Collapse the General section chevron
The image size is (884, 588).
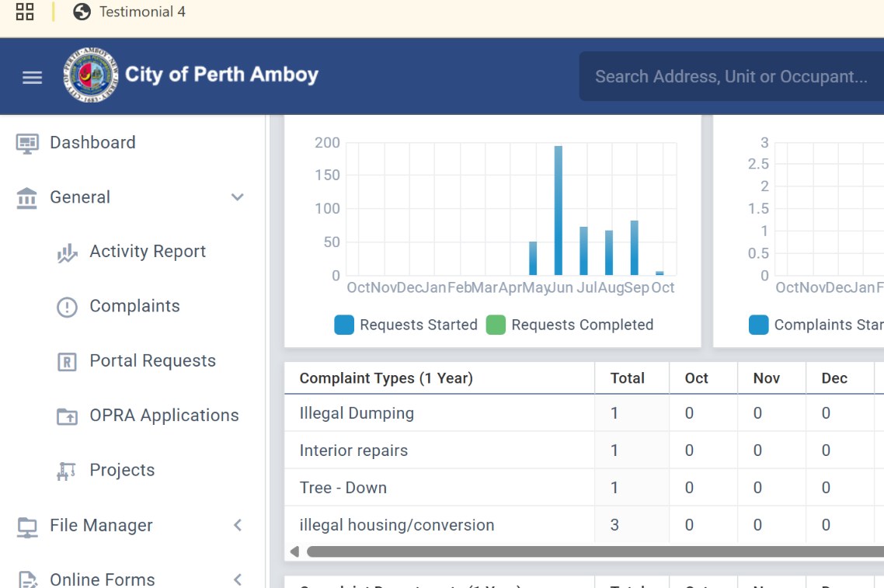(x=238, y=197)
